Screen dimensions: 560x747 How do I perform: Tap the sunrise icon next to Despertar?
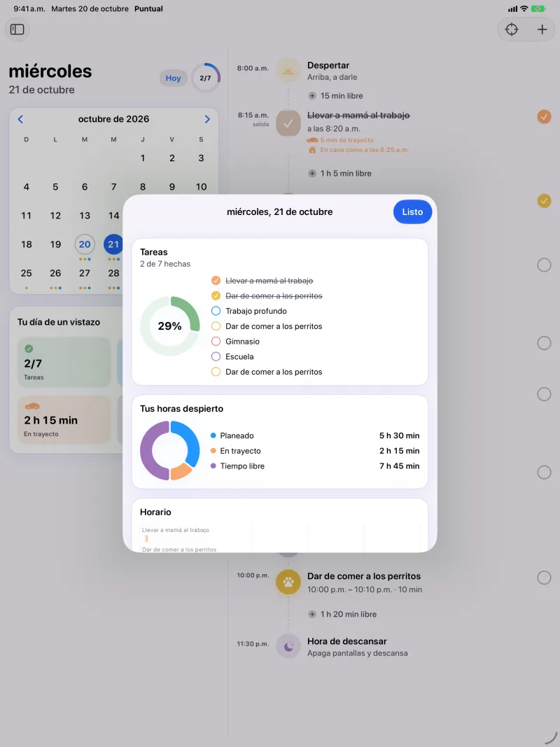point(288,71)
